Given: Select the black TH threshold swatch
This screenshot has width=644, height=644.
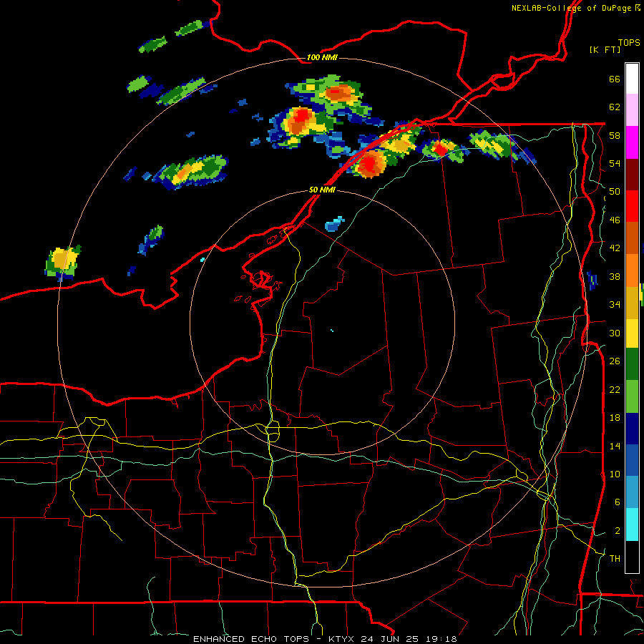Looking at the screenshot, I should 632,557.
